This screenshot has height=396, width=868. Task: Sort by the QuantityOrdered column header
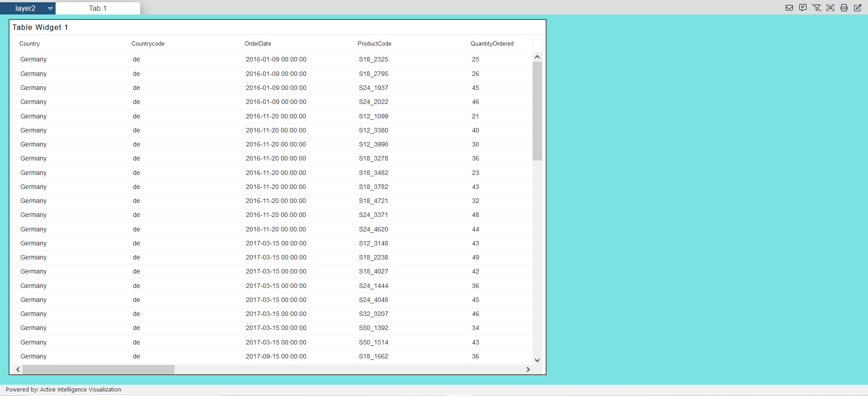[492, 44]
